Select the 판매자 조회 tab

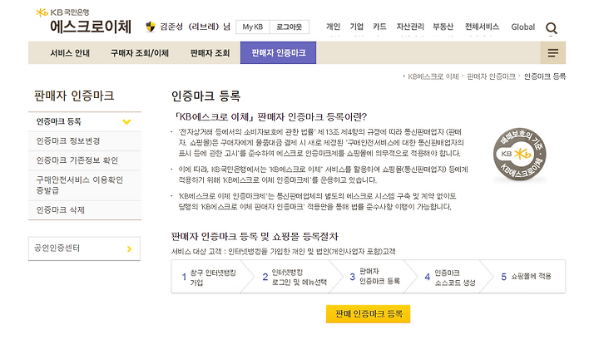tap(210, 53)
